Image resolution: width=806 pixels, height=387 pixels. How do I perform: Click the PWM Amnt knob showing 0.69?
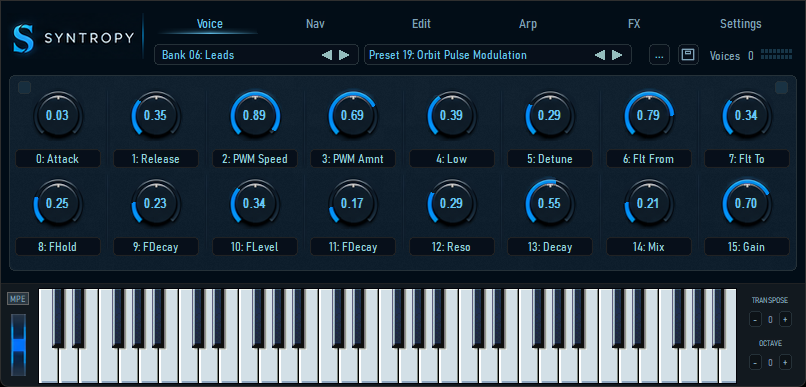click(353, 115)
